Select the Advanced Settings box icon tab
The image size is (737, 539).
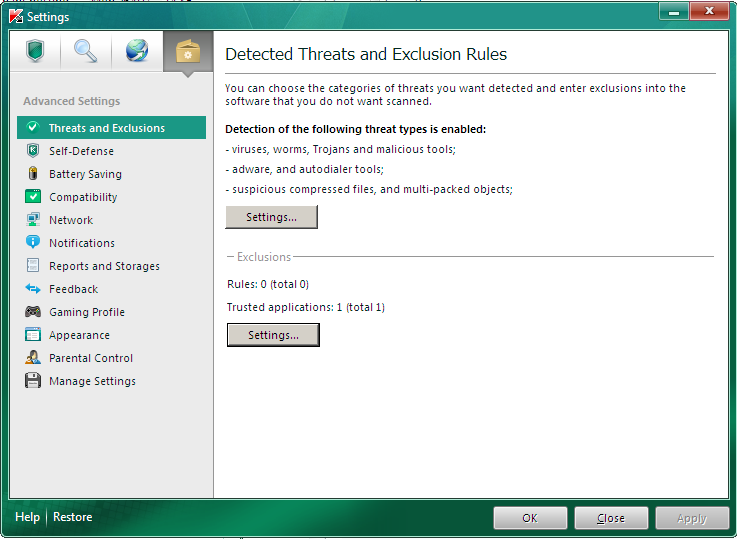[x=188, y=51]
